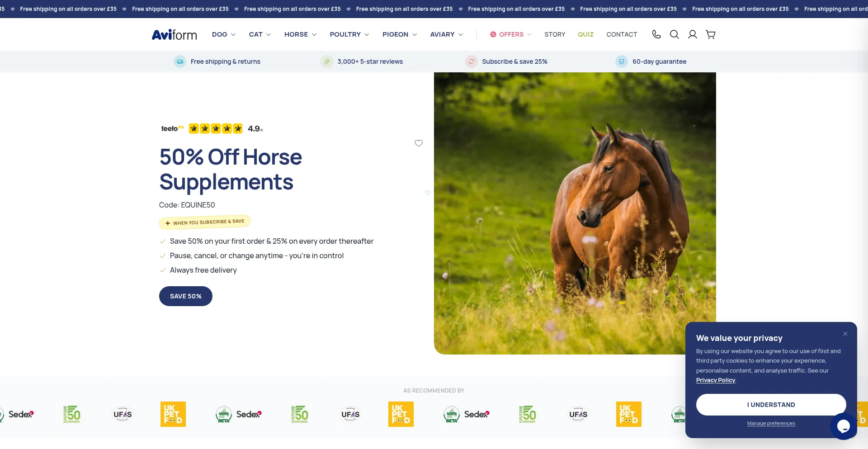
Task: Expand the POULTRY menu chevron
Action: (x=367, y=34)
